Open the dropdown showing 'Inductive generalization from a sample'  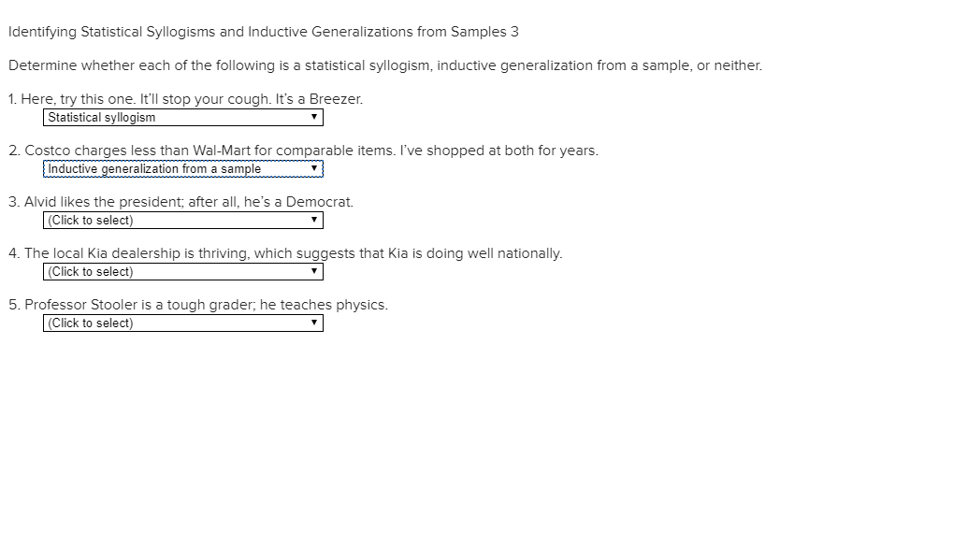pos(182,168)
